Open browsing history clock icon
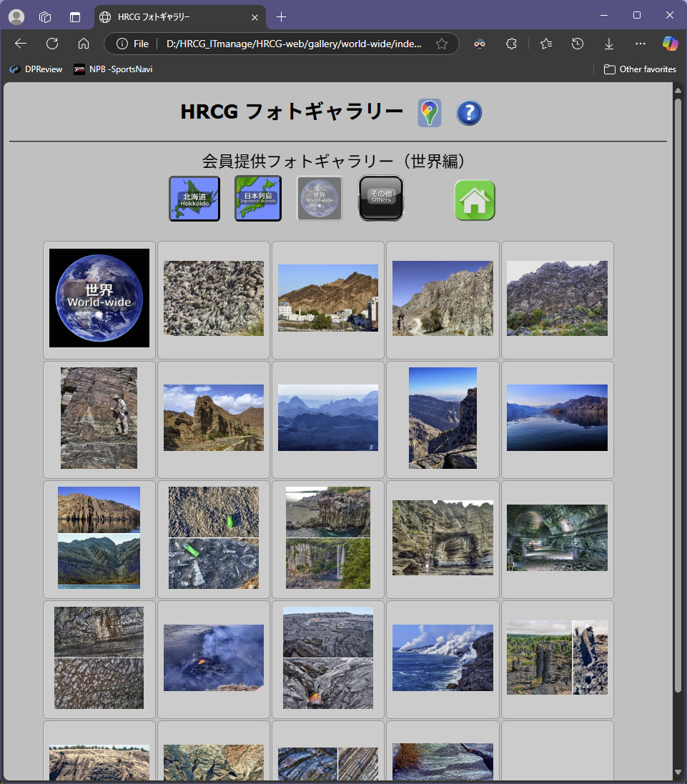687x784 pixels. click(x=578, y=44)
